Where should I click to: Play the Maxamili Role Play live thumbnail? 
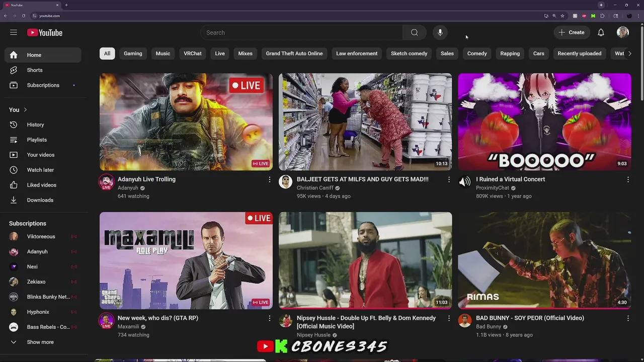click(x=186, y=260)
